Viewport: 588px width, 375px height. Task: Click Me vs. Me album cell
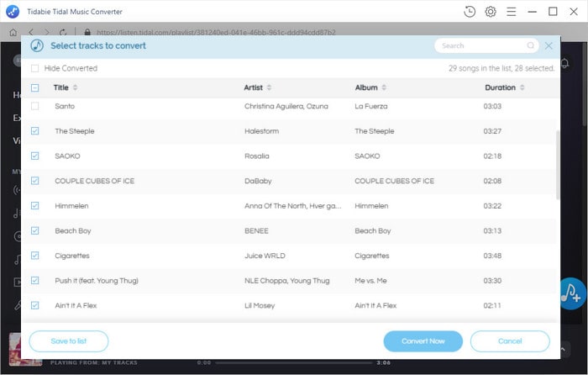370,281
